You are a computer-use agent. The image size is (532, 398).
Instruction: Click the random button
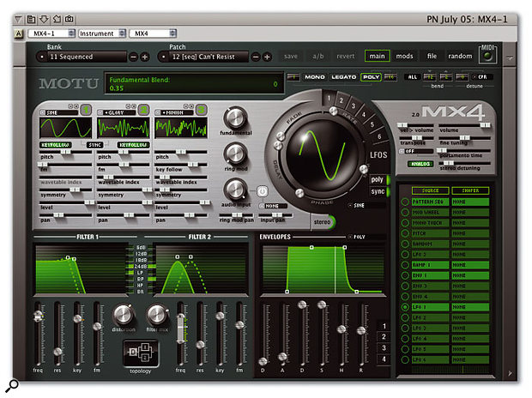[x=460, y=56]
